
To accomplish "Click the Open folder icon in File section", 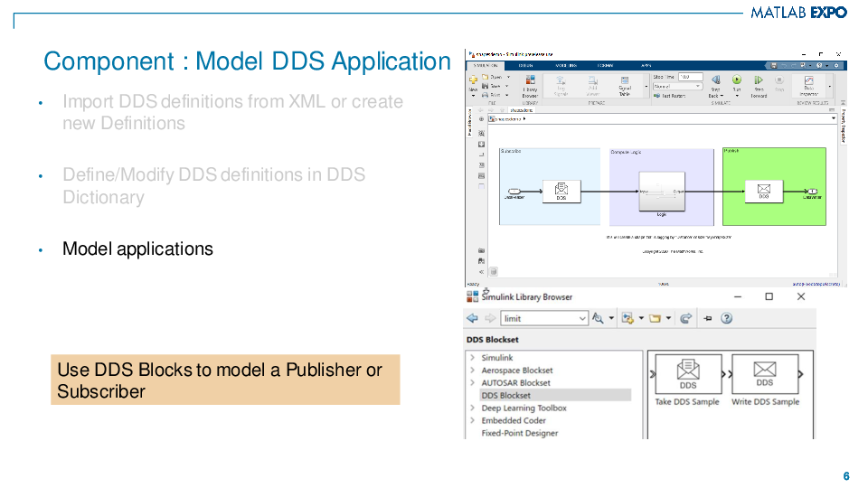I will point(485,77).
